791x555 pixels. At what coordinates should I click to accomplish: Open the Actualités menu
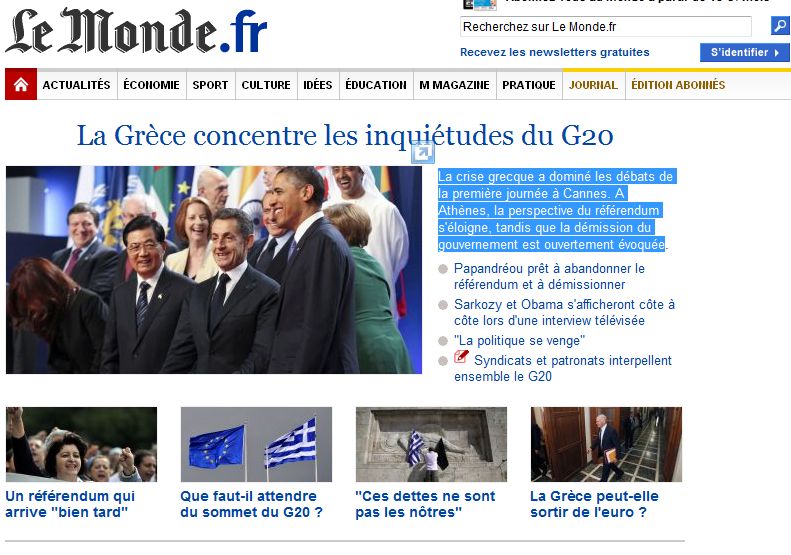pyautogui.click(x=76, y=85)
